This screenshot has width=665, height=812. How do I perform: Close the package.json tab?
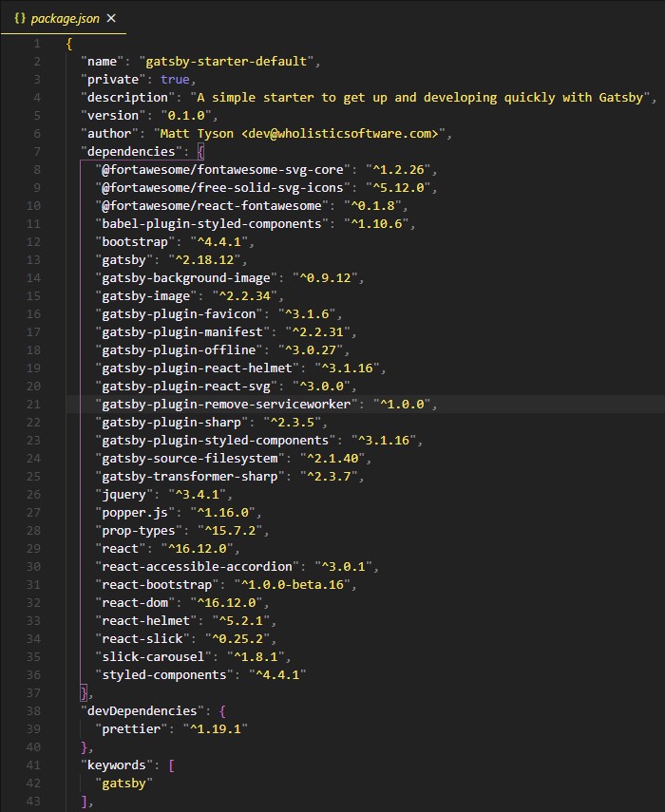pyautogui.click(x=111, y=18)
